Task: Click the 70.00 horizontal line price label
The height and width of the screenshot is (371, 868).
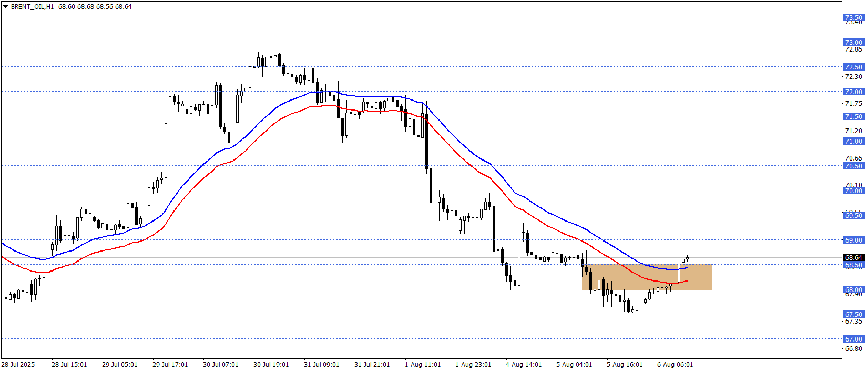Action: click(x=854, y=190)
